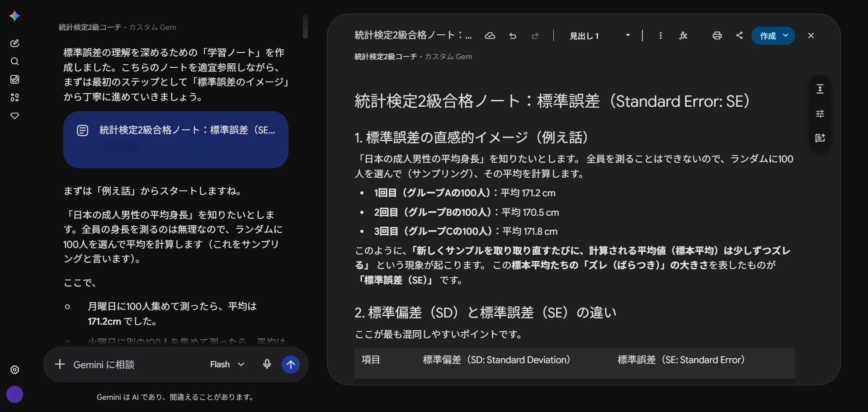Click heading 2. 標準偏差（SD）と標準誤差（SE）の違い
868x412 pixels.
coord(486,313)
